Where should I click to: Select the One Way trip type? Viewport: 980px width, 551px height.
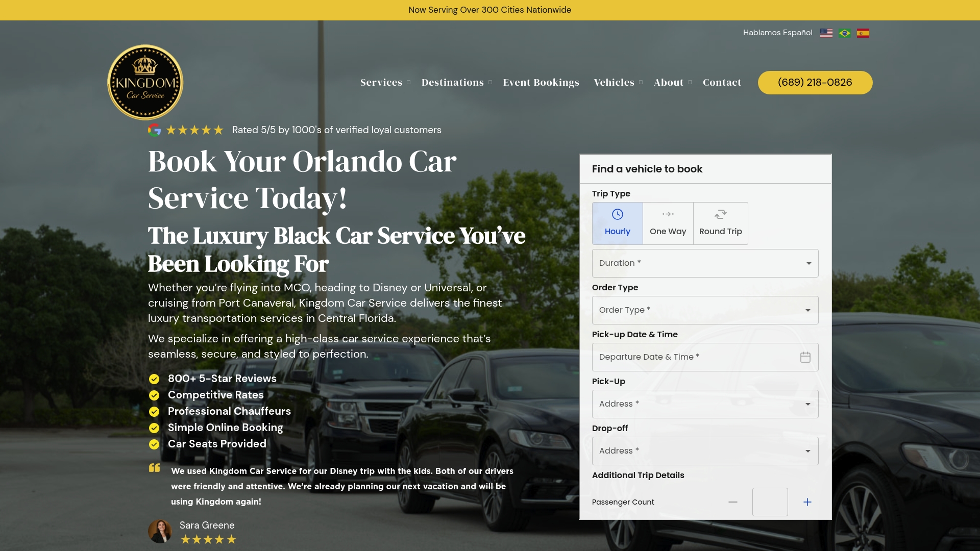(x=668, y=223)
